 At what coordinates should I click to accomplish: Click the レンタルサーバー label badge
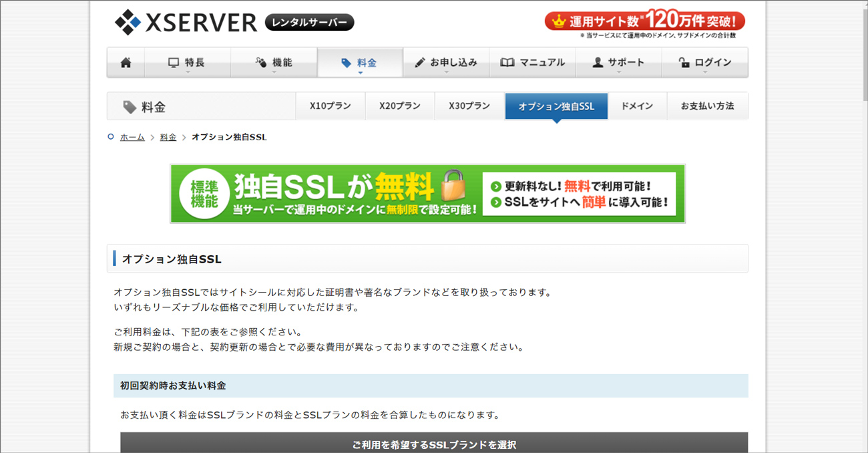309,23
